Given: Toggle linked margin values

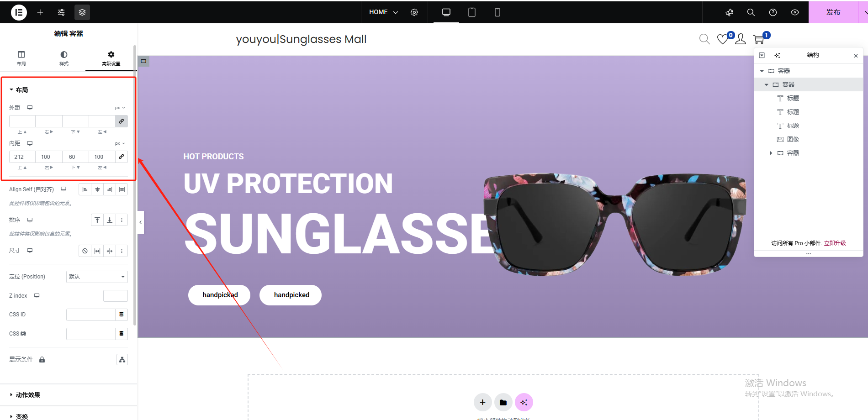Looking at the screenshot, I should [x=122, y=121].
